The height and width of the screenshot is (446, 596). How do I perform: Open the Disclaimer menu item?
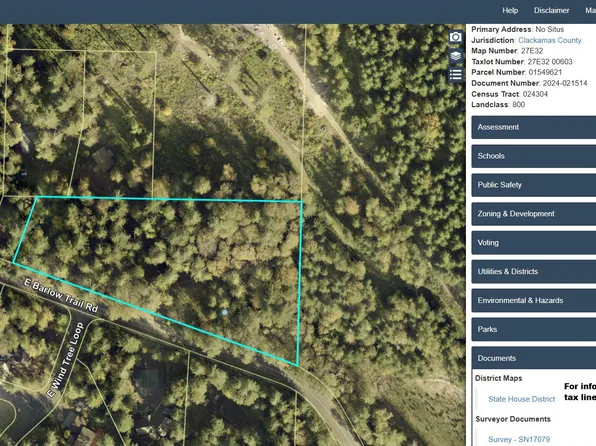click(x=551, y=10)
